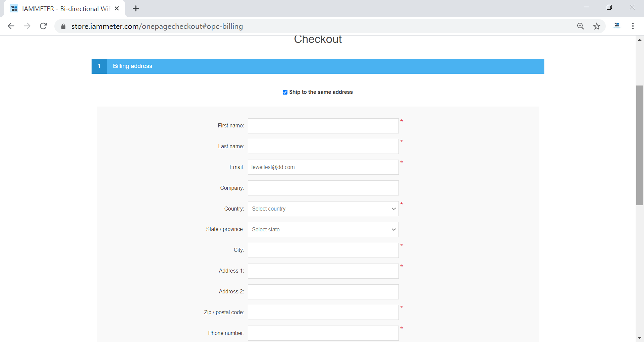The image size is (644, 342).
Task: Open the Chrome three-dot menu
Action: point(633,26)
